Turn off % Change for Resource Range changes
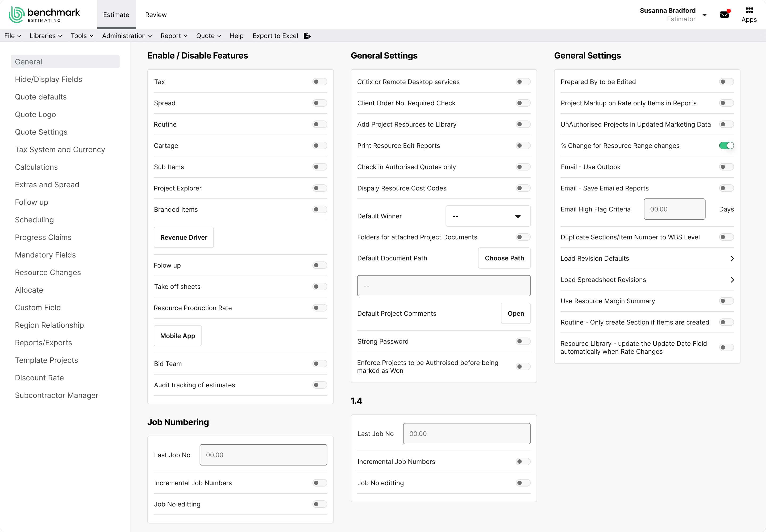The width and height of the screenshot is (766, 532). (x=726, y=146)
